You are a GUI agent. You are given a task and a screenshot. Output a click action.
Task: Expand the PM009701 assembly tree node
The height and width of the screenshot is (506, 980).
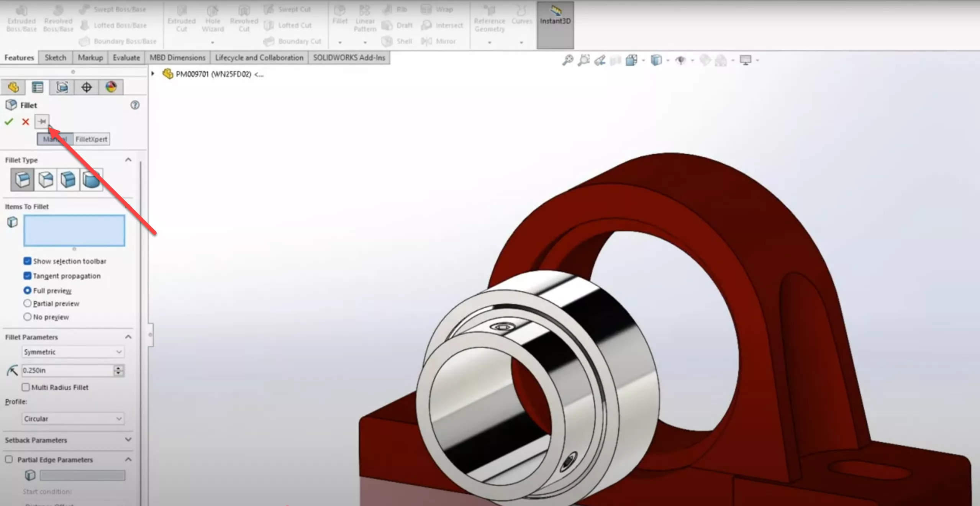pyautogui.click(x=153, y=74)
